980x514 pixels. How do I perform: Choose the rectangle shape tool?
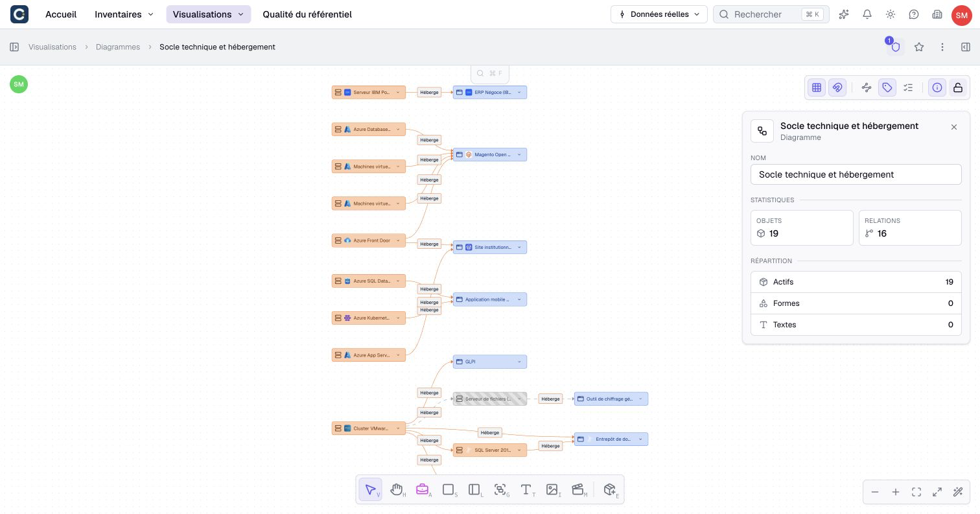[x=449, y=490]
